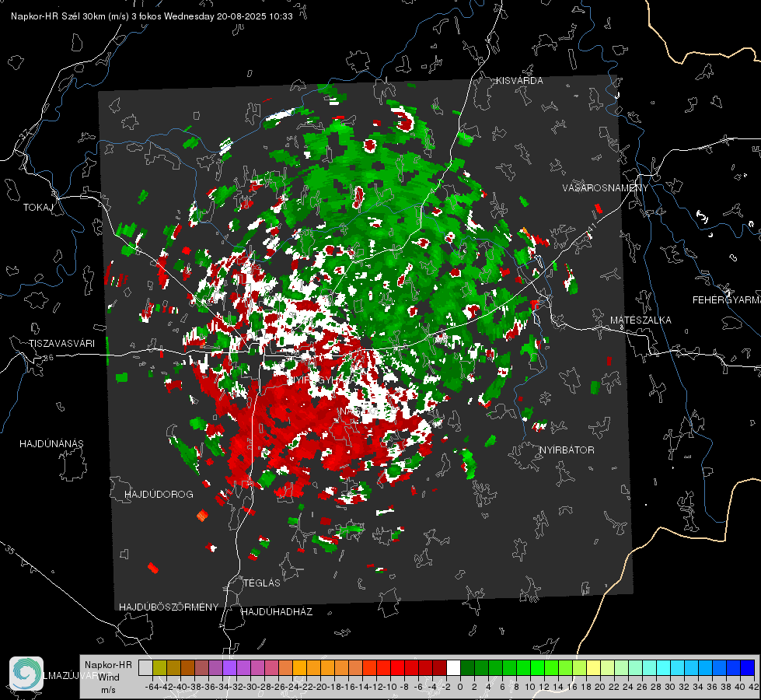Viewport: 761px width, 700px height.
Task: Click the MÁTÉSZALKA city label
Action: point(641,320)
